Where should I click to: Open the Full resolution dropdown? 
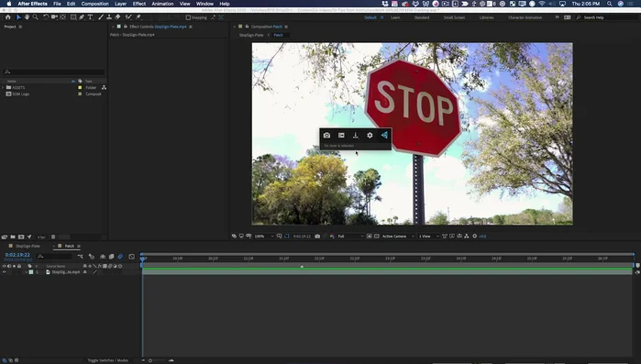(350, 237)
